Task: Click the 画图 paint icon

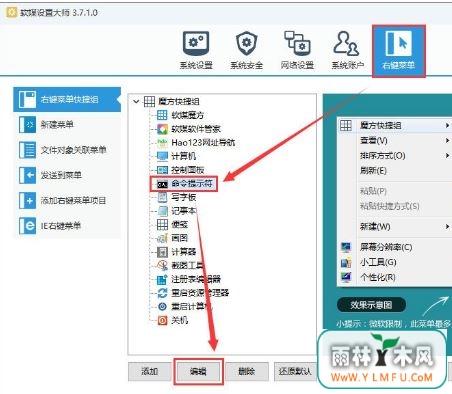Action: (162, 238)
